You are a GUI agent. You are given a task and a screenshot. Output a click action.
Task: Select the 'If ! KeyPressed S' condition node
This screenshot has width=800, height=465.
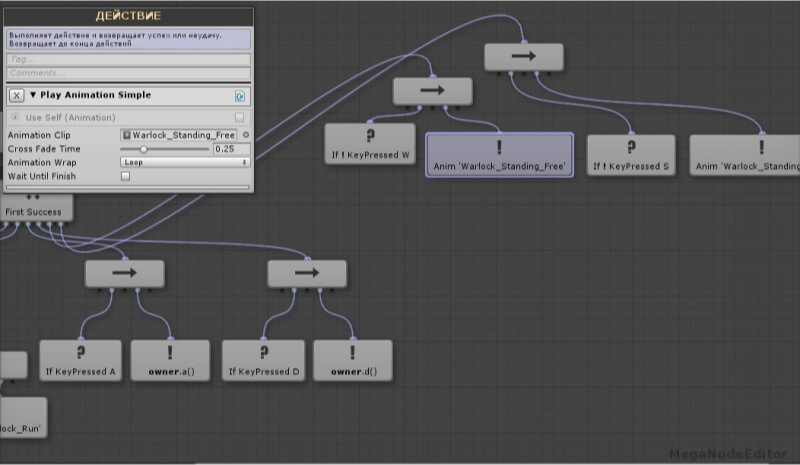click(x=631, y=154)
